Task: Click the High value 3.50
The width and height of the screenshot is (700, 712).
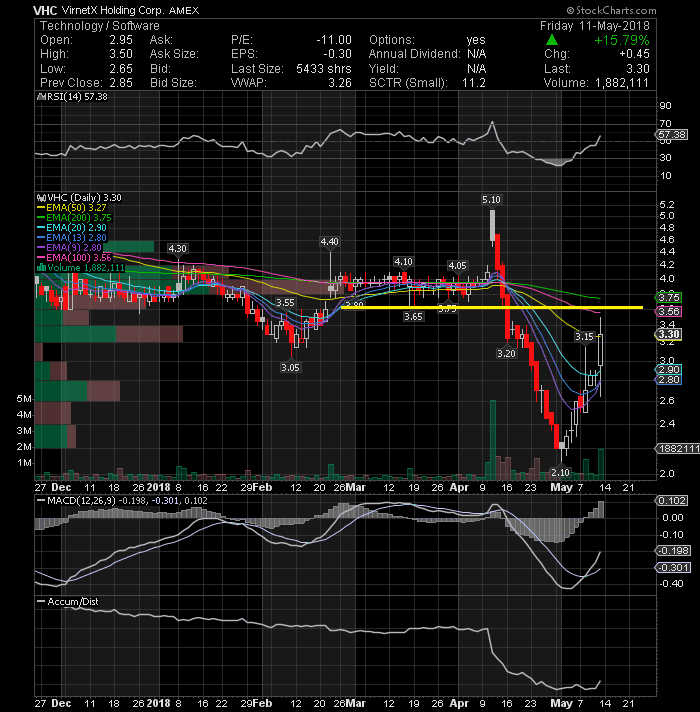Action: pyautogui.click(x=121, y=54)
